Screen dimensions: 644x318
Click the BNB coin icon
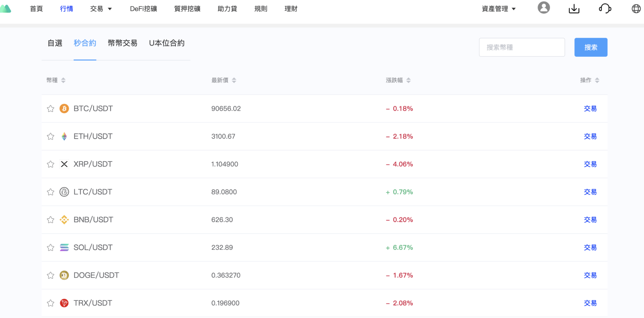pos(64,220)
